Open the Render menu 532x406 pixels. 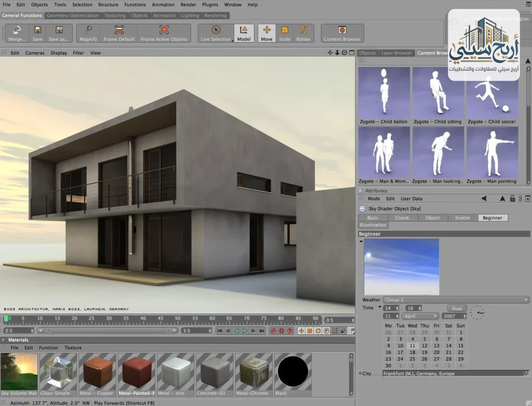188,5
